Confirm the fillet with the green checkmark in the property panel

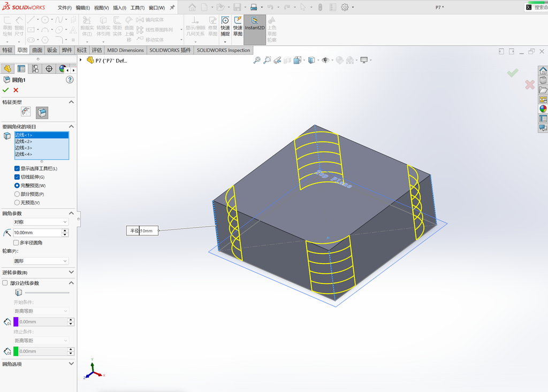coord(5,90)
